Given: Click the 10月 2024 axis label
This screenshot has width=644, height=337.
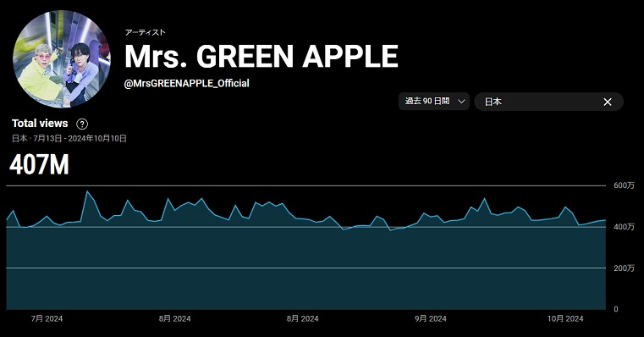Looking at the screenshot, I should (565, 318).
